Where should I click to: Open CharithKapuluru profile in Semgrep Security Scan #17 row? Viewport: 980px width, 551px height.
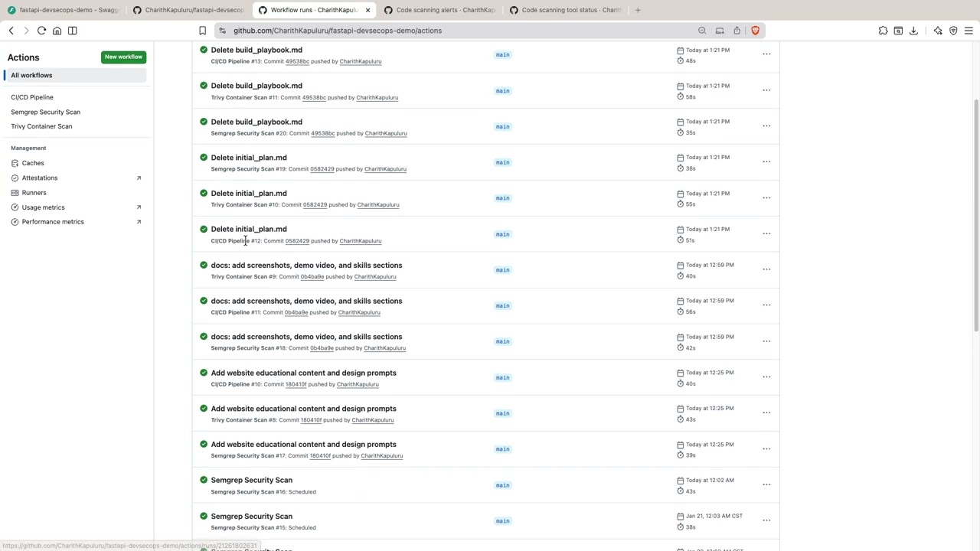click(x=381, y=456)
